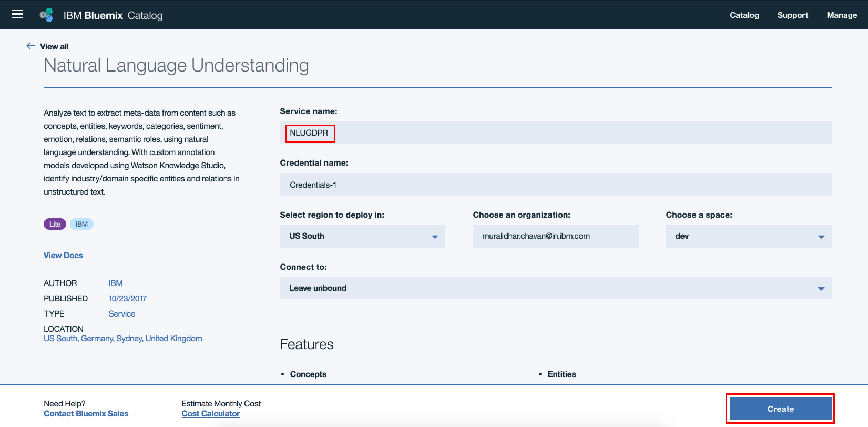The image size is (868, 427).
Task: Open the Support menu item
Action: click(793, 15)
